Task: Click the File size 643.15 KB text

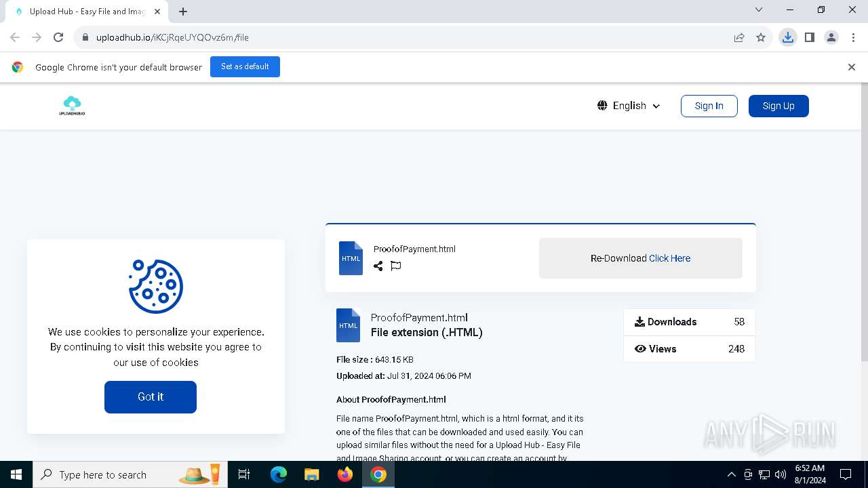Action: pyautogui.click(x=375, y=360)
